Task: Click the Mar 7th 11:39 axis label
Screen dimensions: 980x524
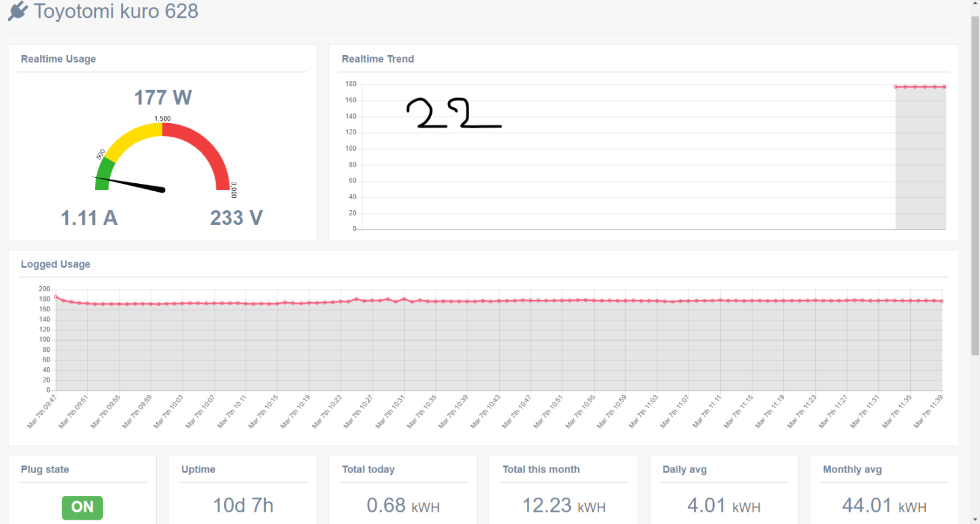Action: (928, 411)
